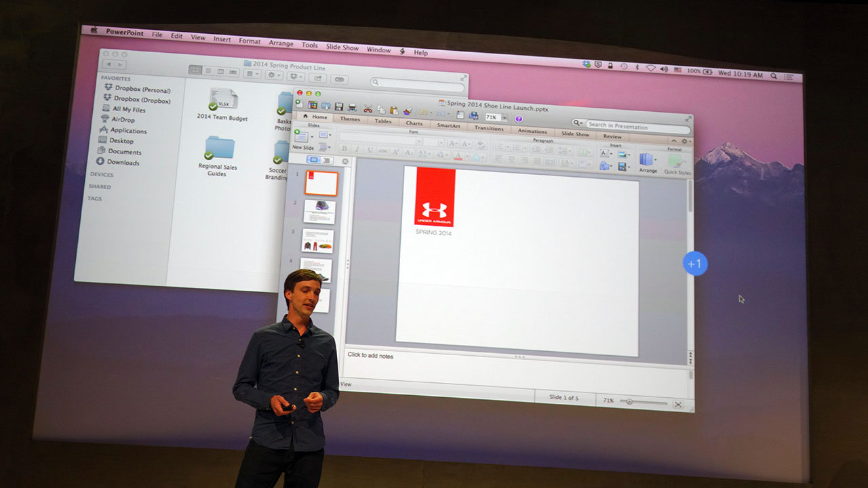868x488 pixels.
Task: Select slides thumbnail view in PowerPoint pane
Action: click(313, 160)
